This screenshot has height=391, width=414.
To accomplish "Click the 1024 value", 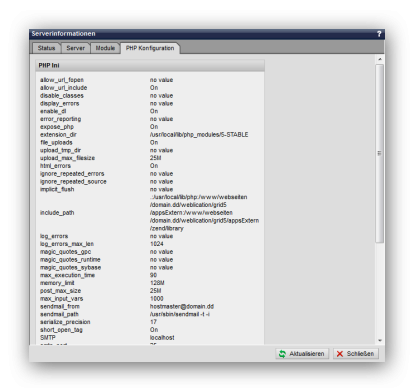I will (x=157, y=244).
